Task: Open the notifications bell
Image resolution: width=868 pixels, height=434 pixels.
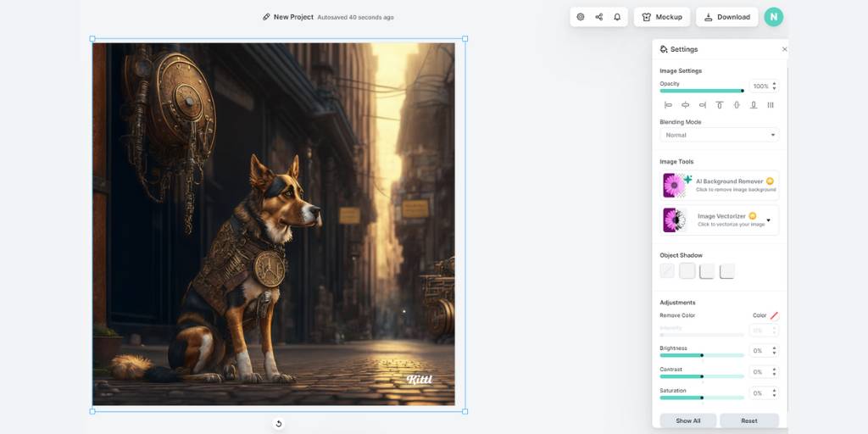Action: pos(617,17)
